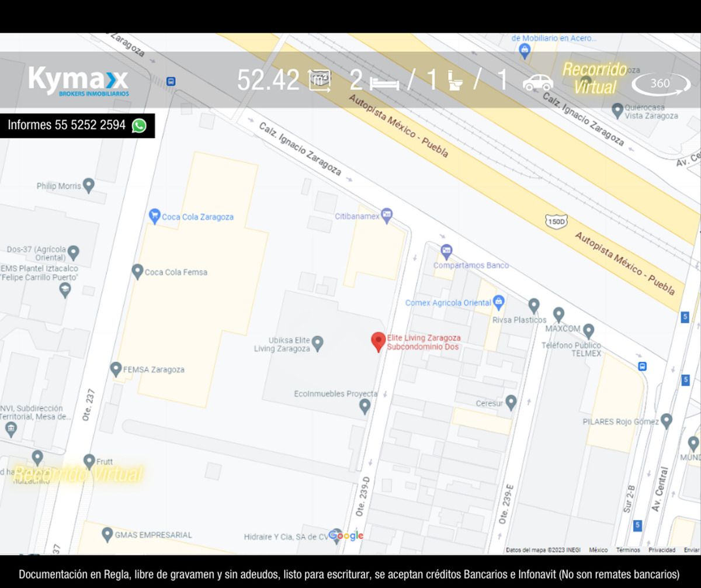Click the Citibanamex bank marker
This screenshot has width=701, height=588.
click(x=386, y=215)
